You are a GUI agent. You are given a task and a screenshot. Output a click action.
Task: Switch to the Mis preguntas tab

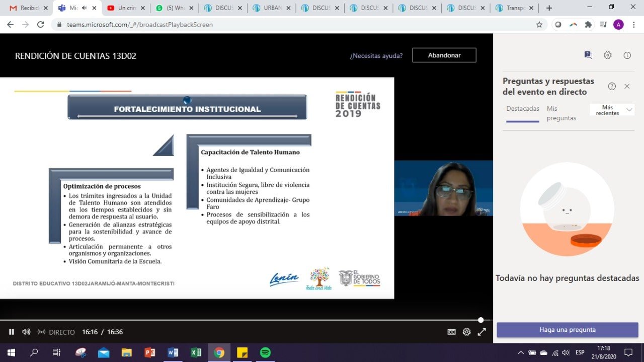(561, 113)
